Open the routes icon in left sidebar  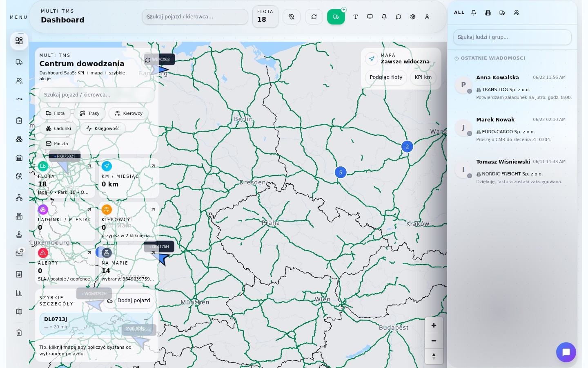19,99
